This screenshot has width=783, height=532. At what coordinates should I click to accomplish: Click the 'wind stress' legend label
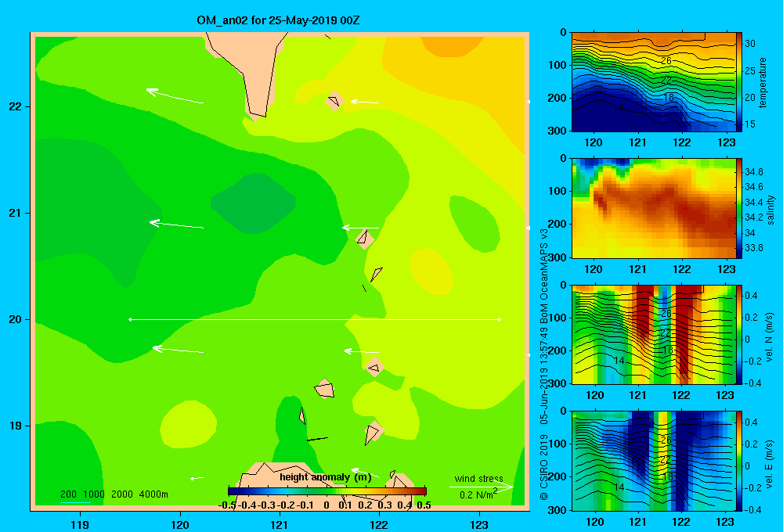(479, 479)
